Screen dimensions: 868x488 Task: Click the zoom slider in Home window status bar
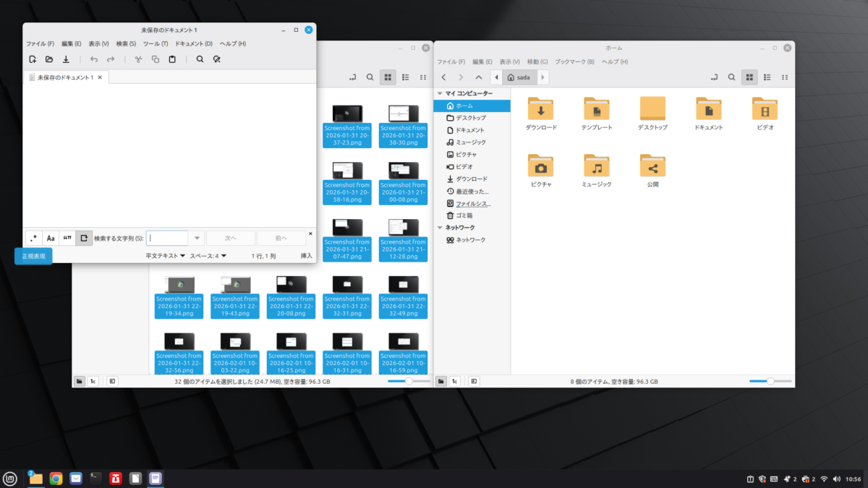click(x=770, y=381)
